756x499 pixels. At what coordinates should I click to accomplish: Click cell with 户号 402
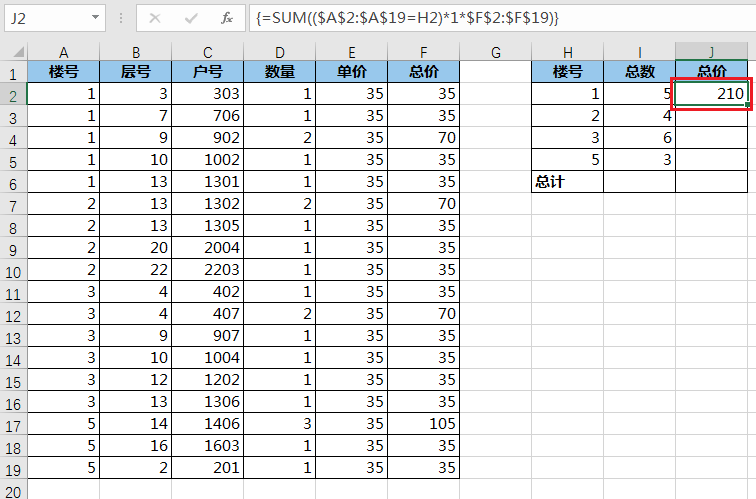click(207, 292)
